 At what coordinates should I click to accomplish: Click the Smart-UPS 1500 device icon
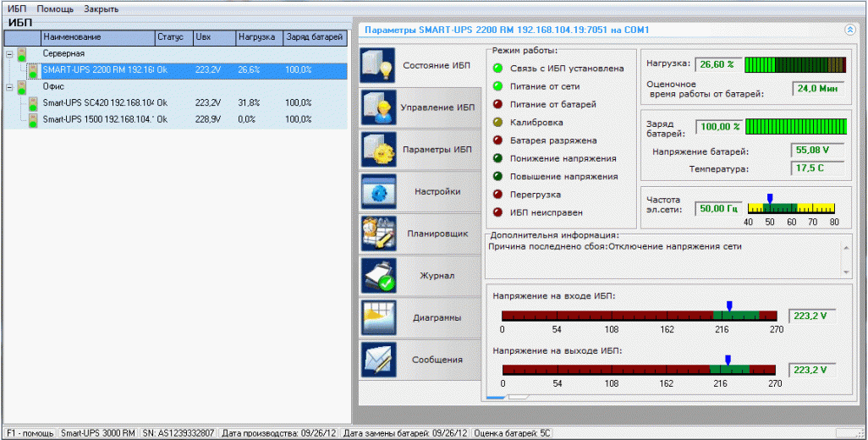(33, 119)
